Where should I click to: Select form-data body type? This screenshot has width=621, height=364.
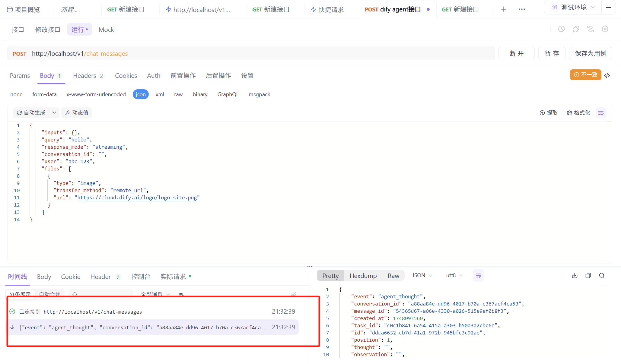coord(44,94)
